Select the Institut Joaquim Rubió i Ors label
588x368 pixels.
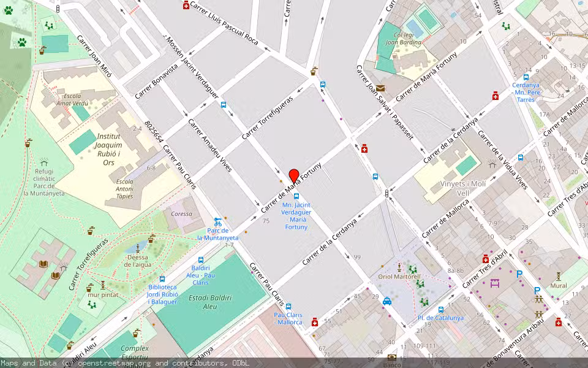(x=108, y=150)
